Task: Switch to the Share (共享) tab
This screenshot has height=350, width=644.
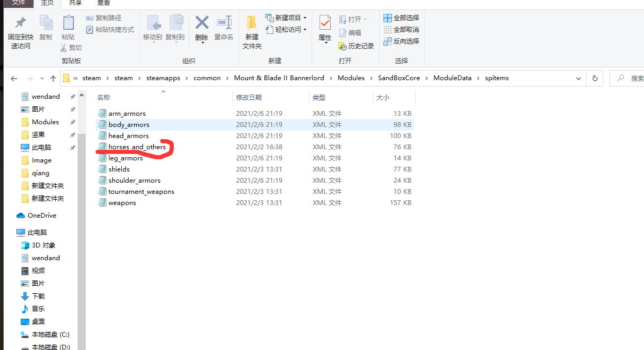Action: (x=75, y=3)
